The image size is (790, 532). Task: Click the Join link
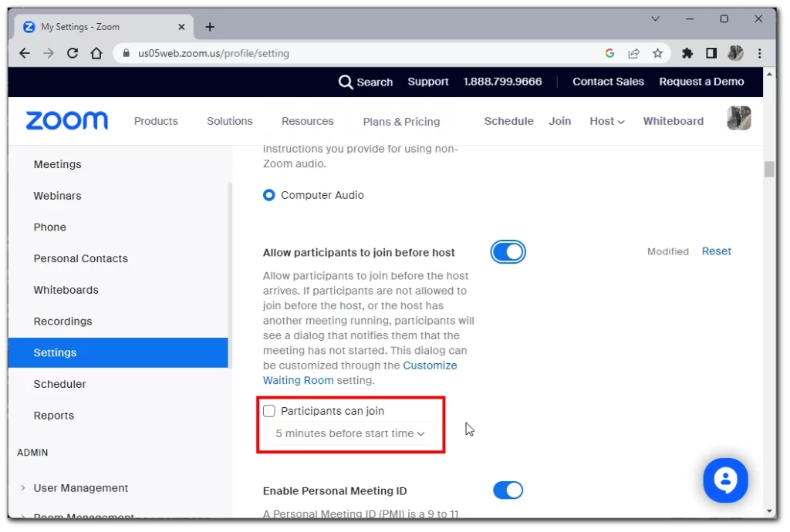tap(560, 121)
